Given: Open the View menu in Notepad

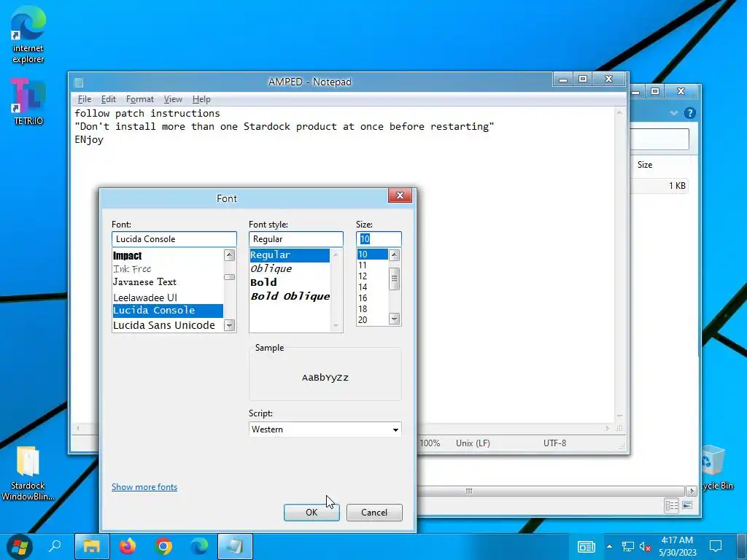Looking at the screenshot, I should tap(173, 99).
